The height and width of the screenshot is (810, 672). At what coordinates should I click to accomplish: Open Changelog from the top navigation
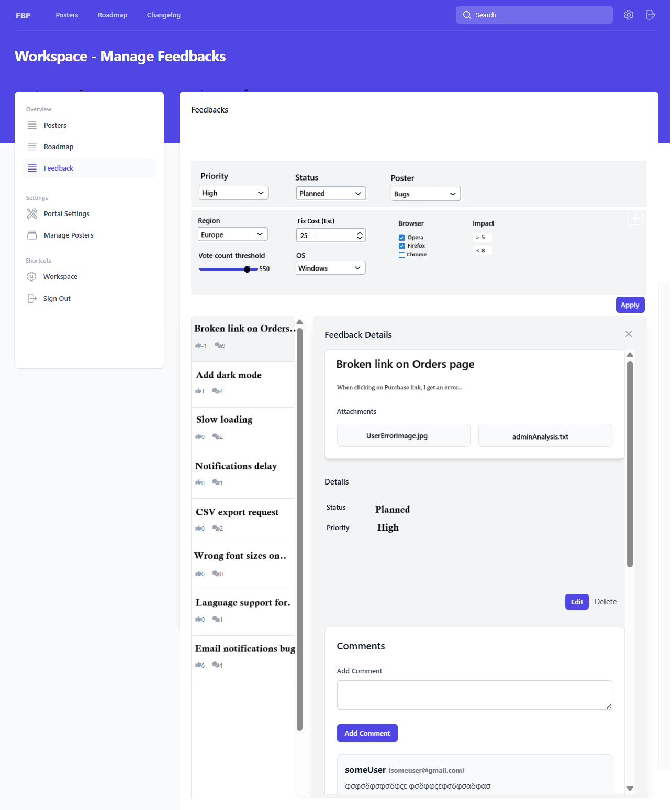click(x=163, y=15)
